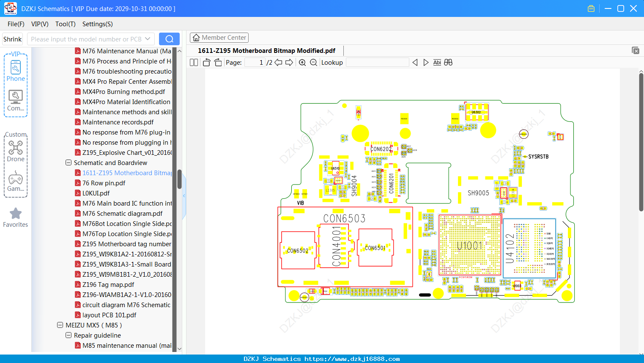Collapse Schematic and Boardview folder
The image size is (644, 363).
[69, 163]
